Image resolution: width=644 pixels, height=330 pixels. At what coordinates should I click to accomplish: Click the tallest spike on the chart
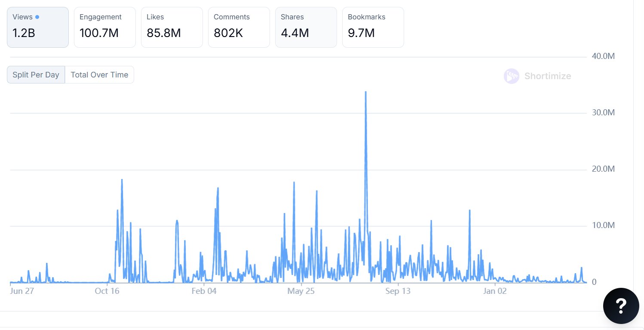(x=365, y=93)
